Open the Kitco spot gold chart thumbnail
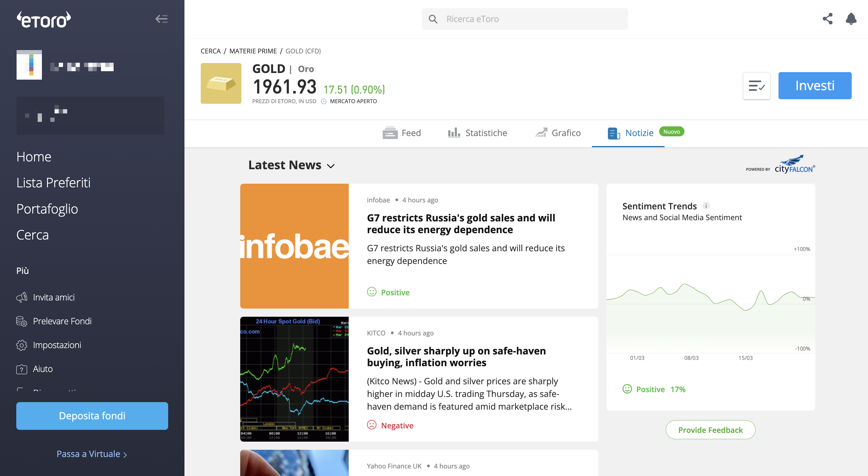Screen dimensions: 868x476 294,379
